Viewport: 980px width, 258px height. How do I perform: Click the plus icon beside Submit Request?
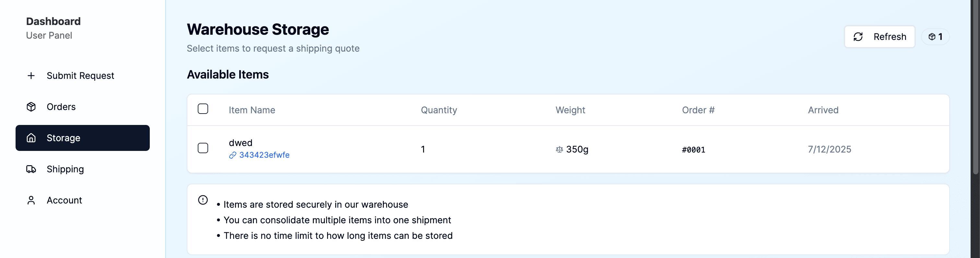click(x=31, y=76)
